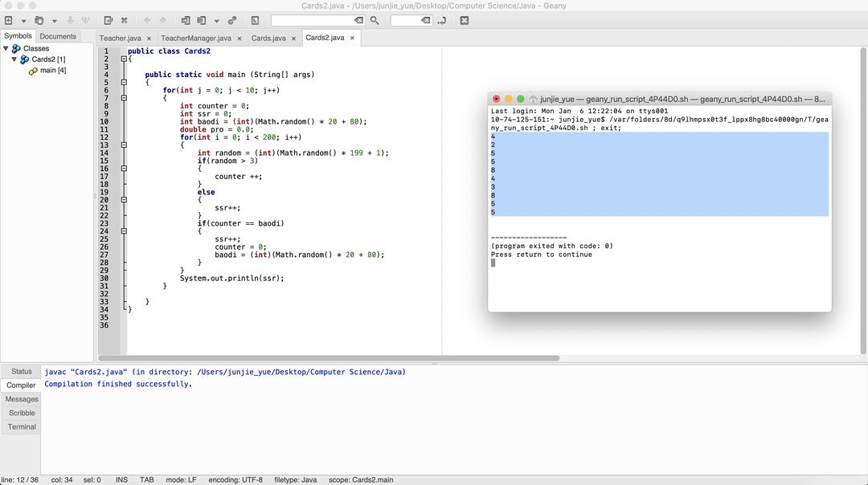Zoom the terminal window with green button
This screenshot has height=485, width=868.
[x=520, y=99]
